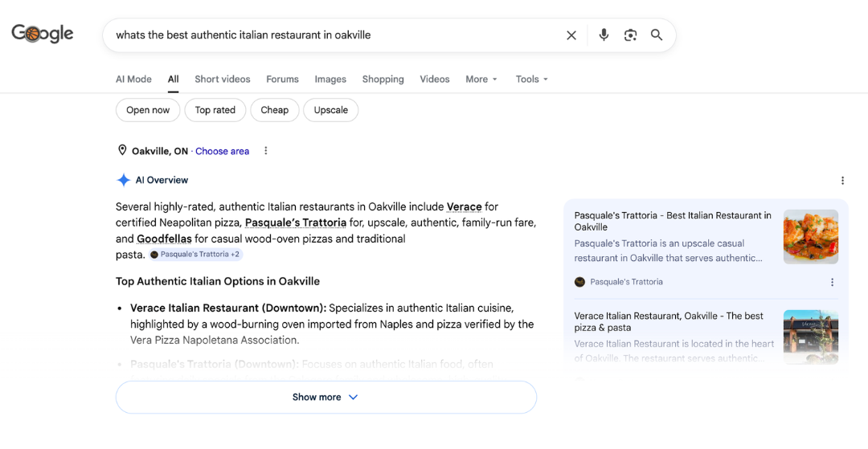
Task: Apply the Top rated filter chip
Action: click(x=215, y=110)
